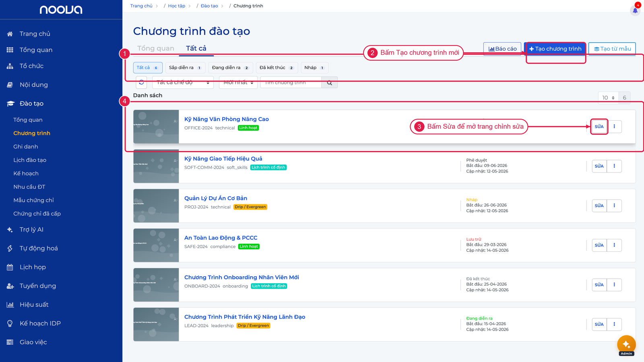644x362 pixels.
Task: Open the Tất cả chế độ dropdown
Action: [x=183, y=82]
